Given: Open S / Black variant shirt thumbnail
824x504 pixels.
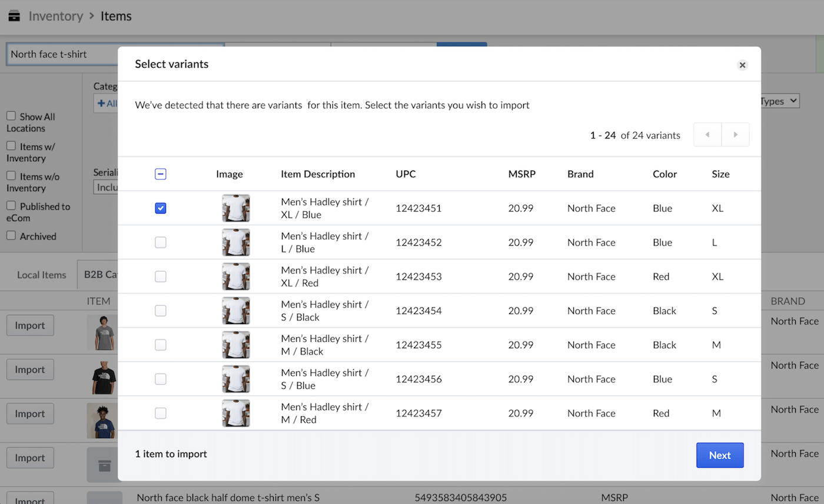Looking at the screenshot, I should tap(236, 311).
